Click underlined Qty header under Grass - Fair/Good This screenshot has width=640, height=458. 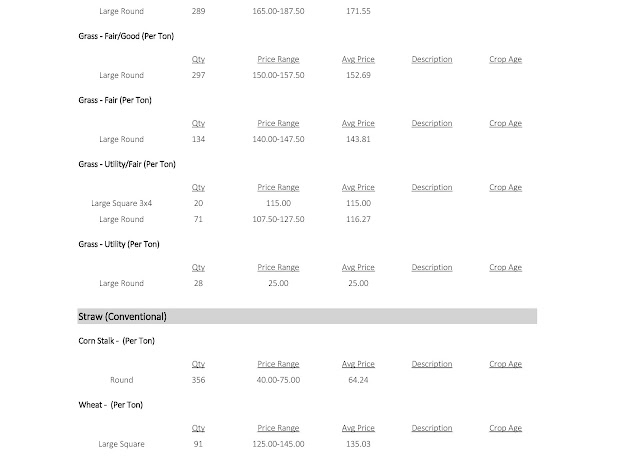(198, 60)
